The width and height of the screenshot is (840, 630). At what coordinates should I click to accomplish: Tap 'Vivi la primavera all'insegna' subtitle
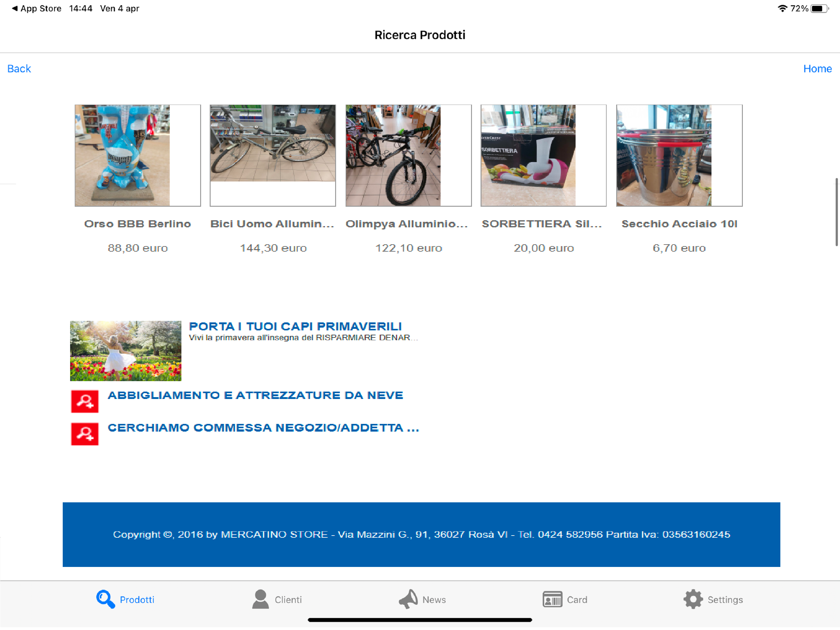pyautogui.click(x=303, y=338)
